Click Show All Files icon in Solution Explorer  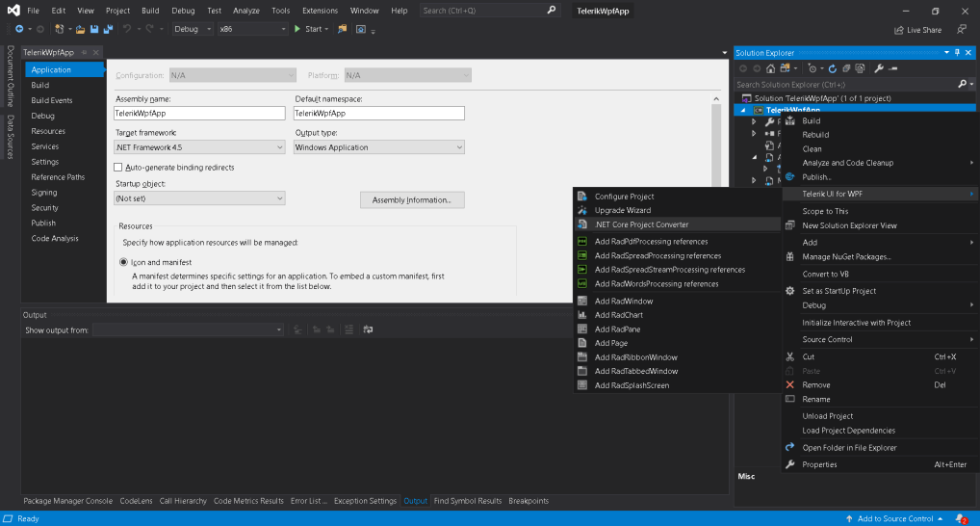click(860, 68)
